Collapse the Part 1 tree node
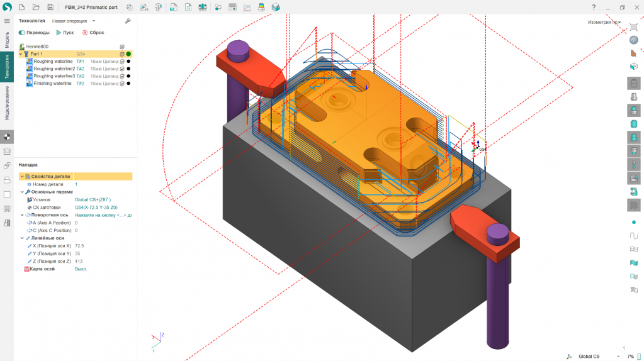 21,54
